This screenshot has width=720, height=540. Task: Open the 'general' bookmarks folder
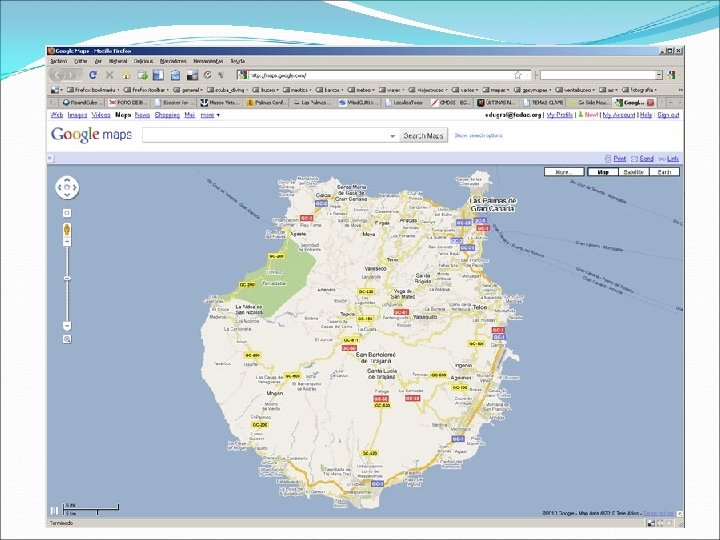point(189,90)
